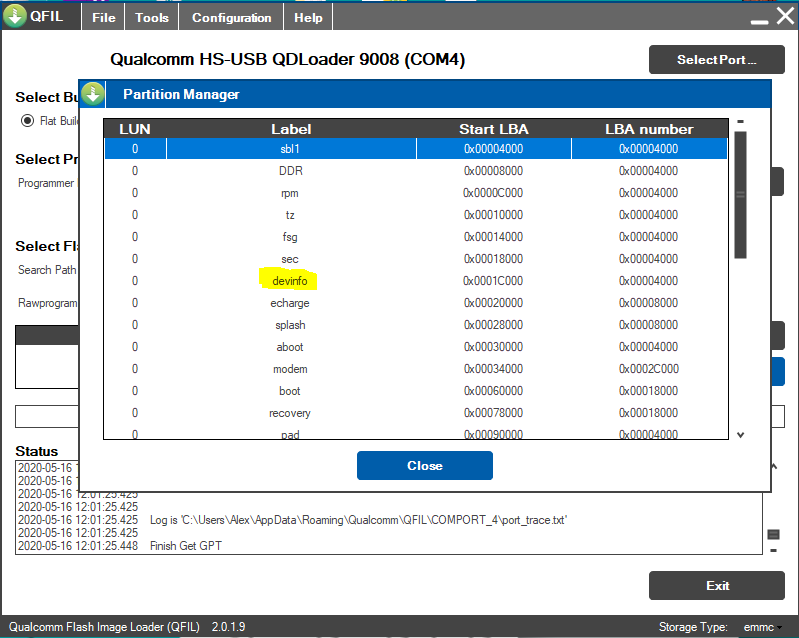Screen dimensions: 799x638
Task: Open the Storage Type emmc dropdown
Action: (x=761, y=627)
